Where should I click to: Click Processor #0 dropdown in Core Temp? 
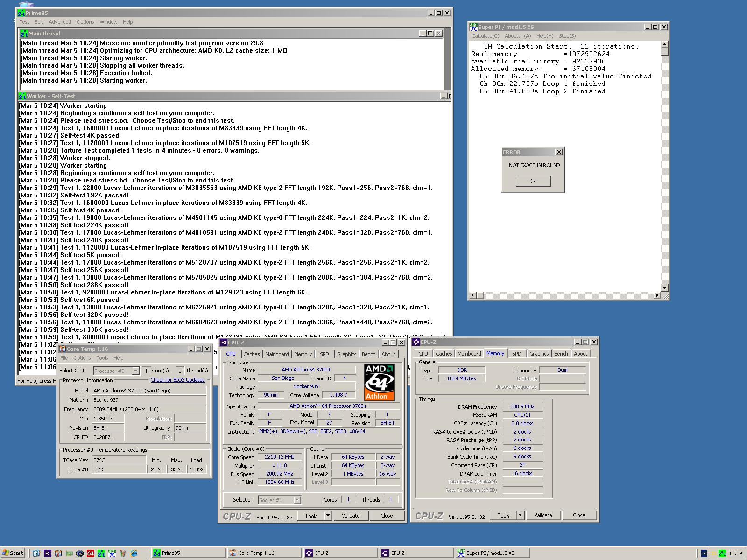point(116,371)
